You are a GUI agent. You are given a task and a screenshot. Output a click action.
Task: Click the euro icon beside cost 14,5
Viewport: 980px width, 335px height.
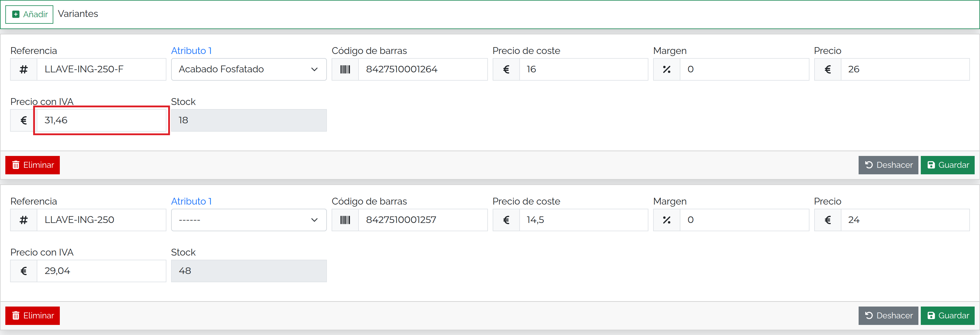506,220
